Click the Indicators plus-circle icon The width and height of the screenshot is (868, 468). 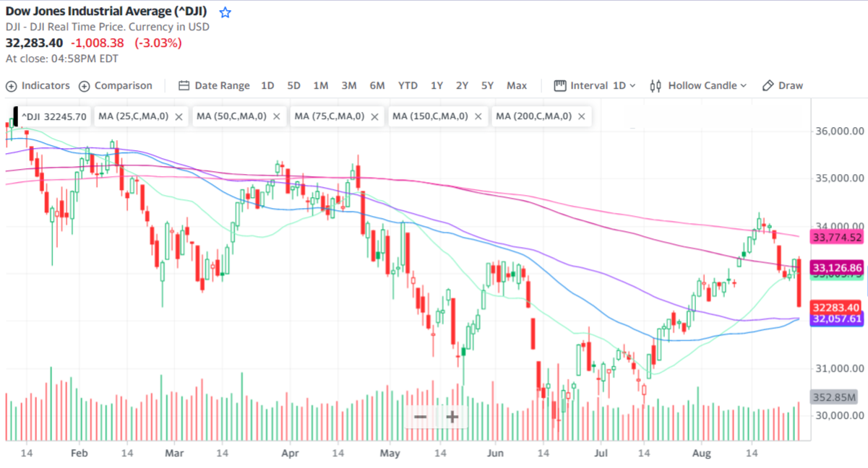pos(12,86)
